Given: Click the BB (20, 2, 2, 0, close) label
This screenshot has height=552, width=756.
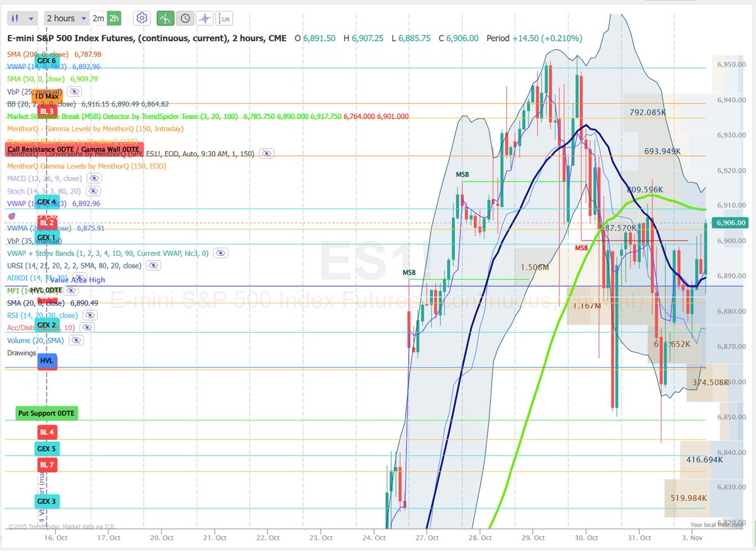Looking at the screenshot, I should (42, 104).
